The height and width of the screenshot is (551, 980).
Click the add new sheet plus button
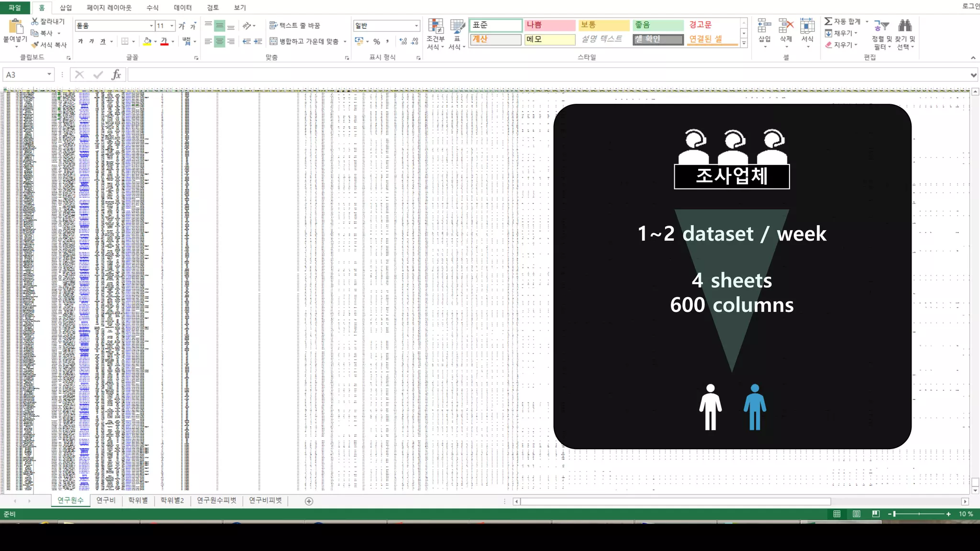pyautogui.click(x=309, y=501)
